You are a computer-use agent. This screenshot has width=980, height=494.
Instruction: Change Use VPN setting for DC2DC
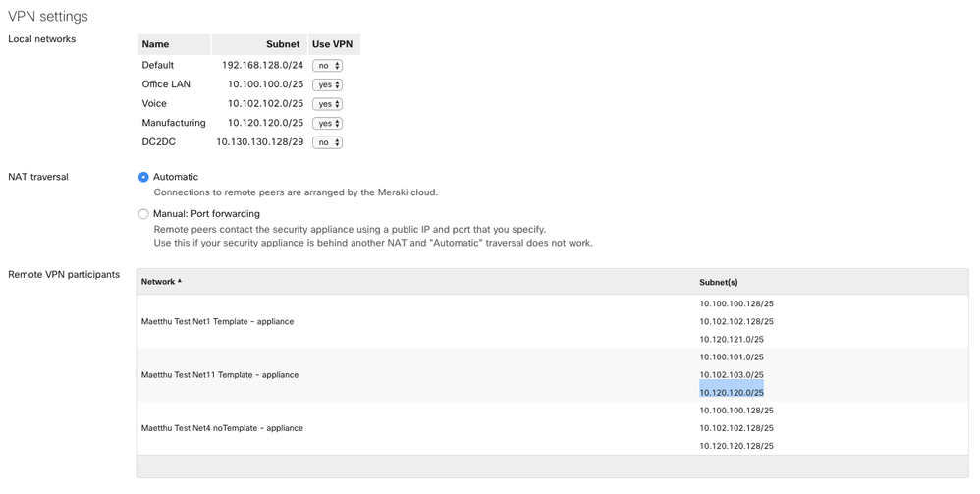(327, 142)
